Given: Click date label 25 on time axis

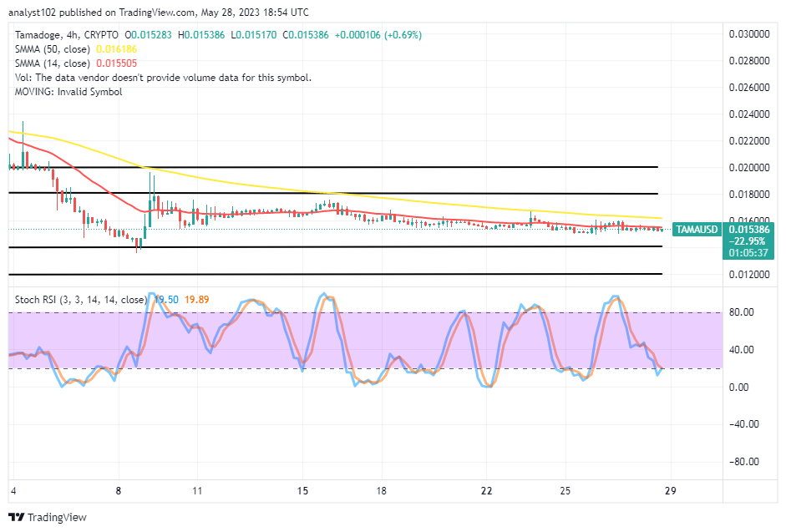Looking at the screenshot, I should click(x=565, y=491).
